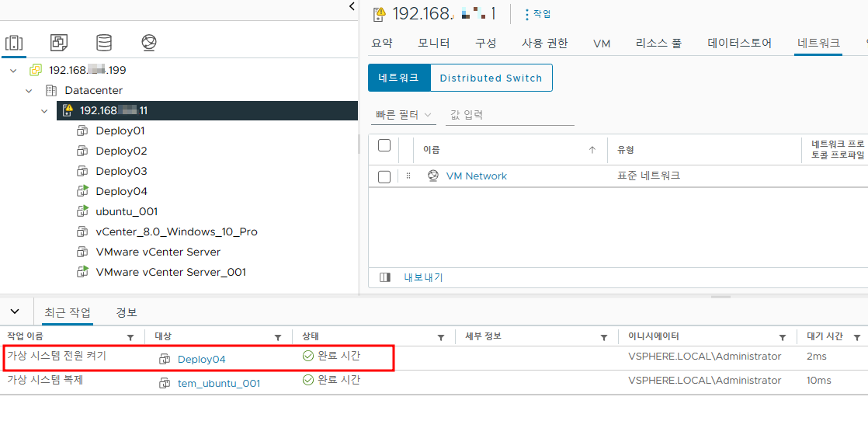The height and width of the screenshot is (442, 868).
Task: Collapse the 192.168 .199 vCenter node
Action: click(13, 71)
